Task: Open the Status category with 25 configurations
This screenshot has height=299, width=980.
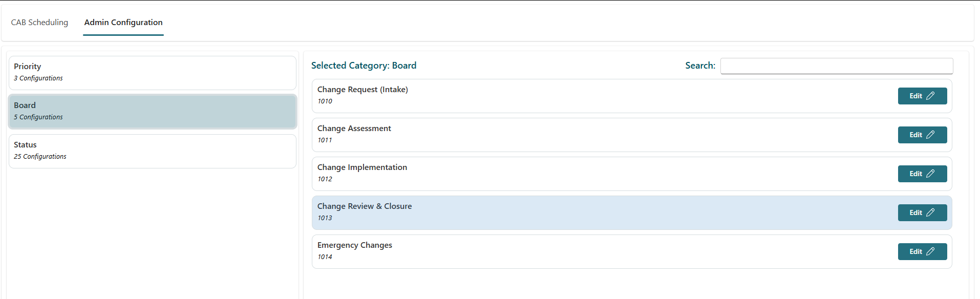Action: (x=153, y=151)
